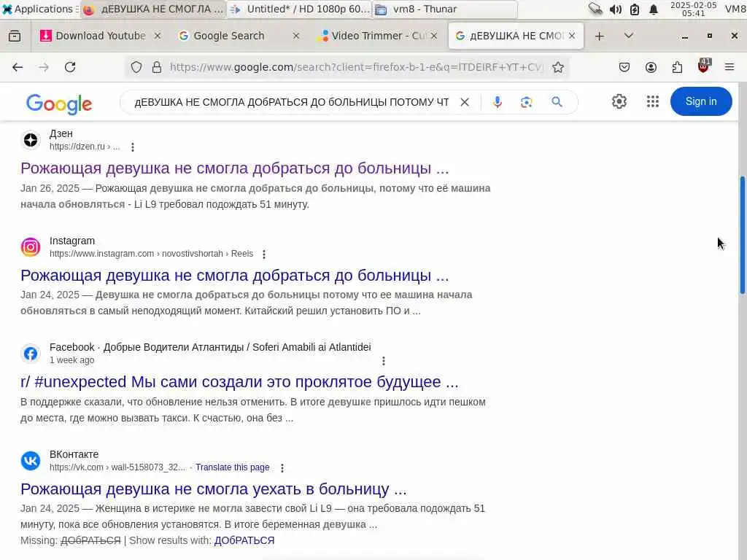This screenshot has width=747, height=560.
Task: Focus the Google search input field
Action: (292, 102)
